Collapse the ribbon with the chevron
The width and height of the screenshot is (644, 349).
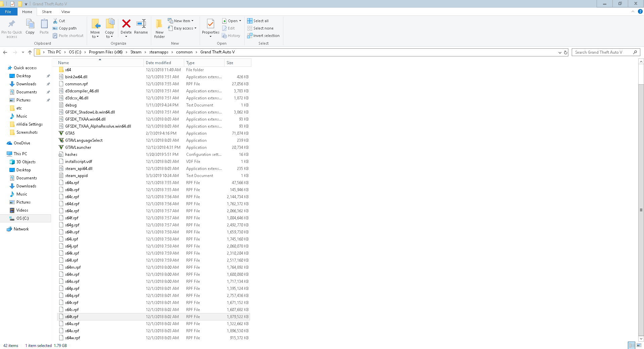(x=633, y=12)
